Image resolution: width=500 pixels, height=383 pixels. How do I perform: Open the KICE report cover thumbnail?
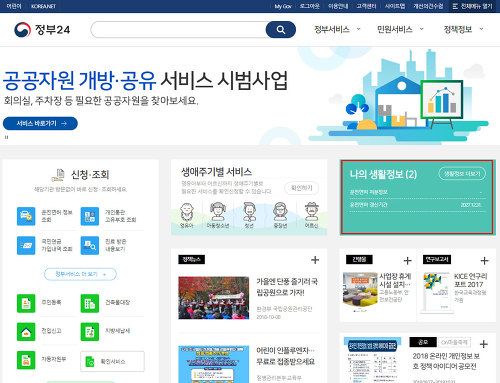pos(437,293)
